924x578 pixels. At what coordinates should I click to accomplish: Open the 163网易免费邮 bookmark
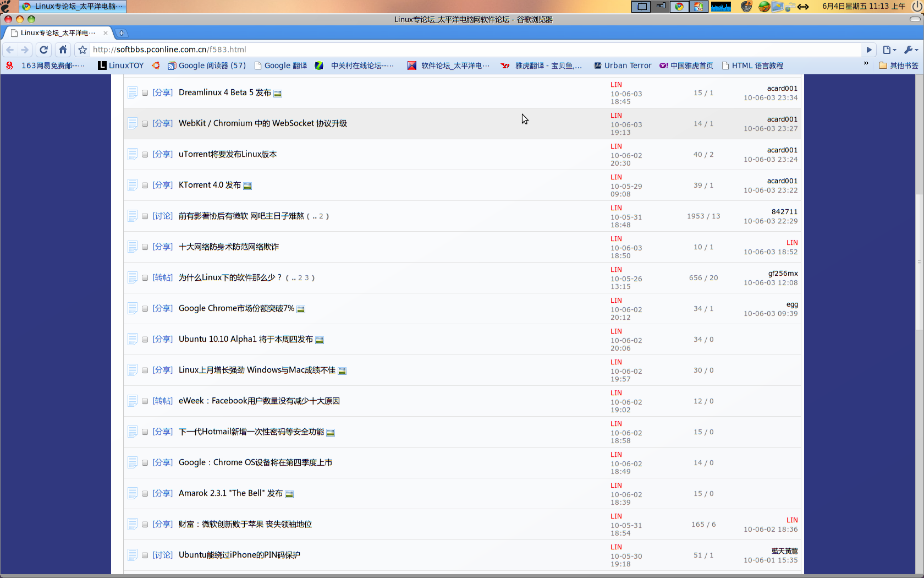[x=46, y=66]
